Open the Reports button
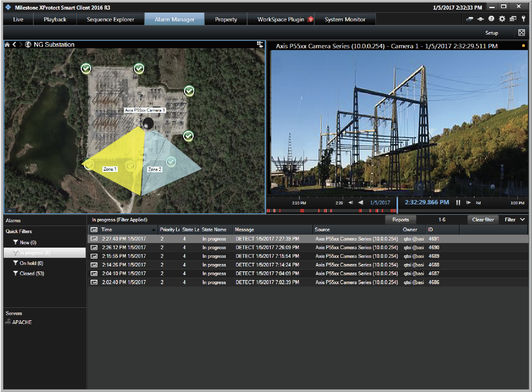 pyautogui.click(x=401, y=219)
